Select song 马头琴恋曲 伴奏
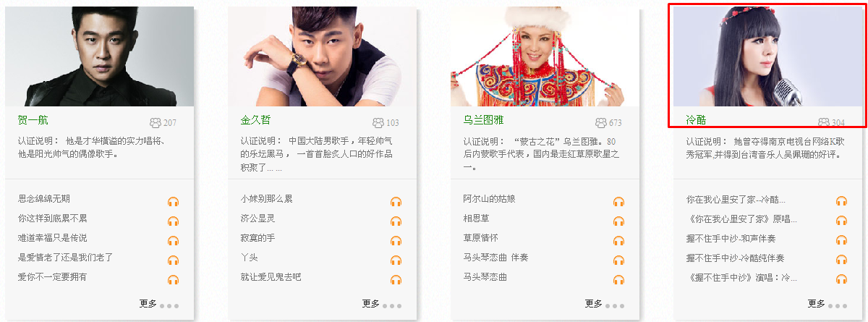 495,258
